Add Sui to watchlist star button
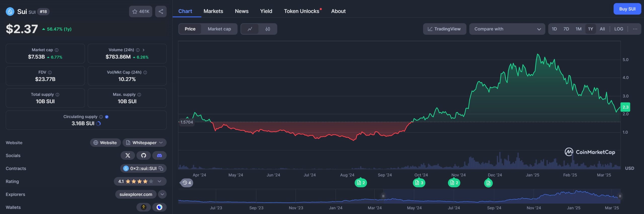 click(141, 12)
